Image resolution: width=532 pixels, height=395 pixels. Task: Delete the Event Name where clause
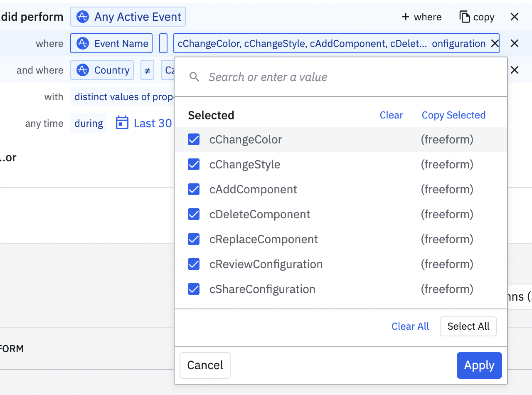pyautogui.click(x=515, y=44)
